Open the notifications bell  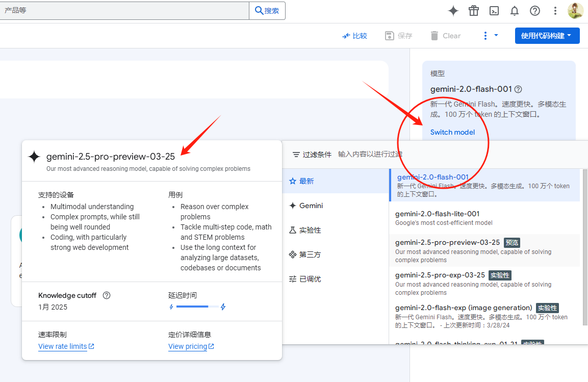tap(515, 11)
